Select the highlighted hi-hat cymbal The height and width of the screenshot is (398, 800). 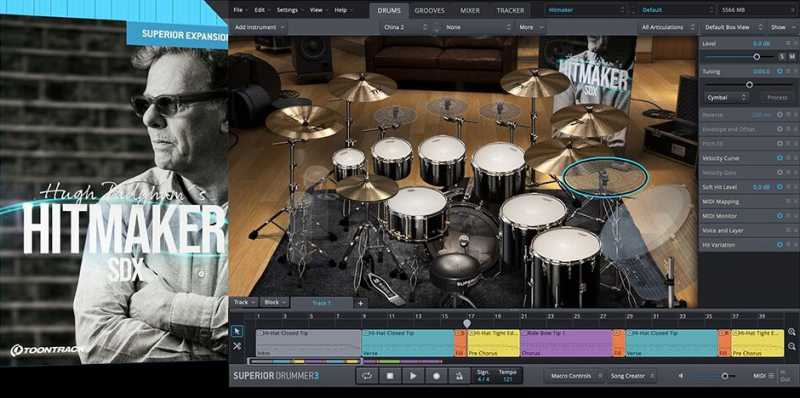pyautogui.click(x=605, y=177)
